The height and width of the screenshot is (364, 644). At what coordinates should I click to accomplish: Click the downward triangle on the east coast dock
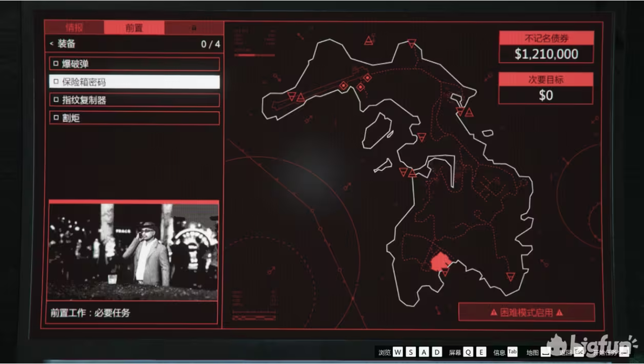460,111
